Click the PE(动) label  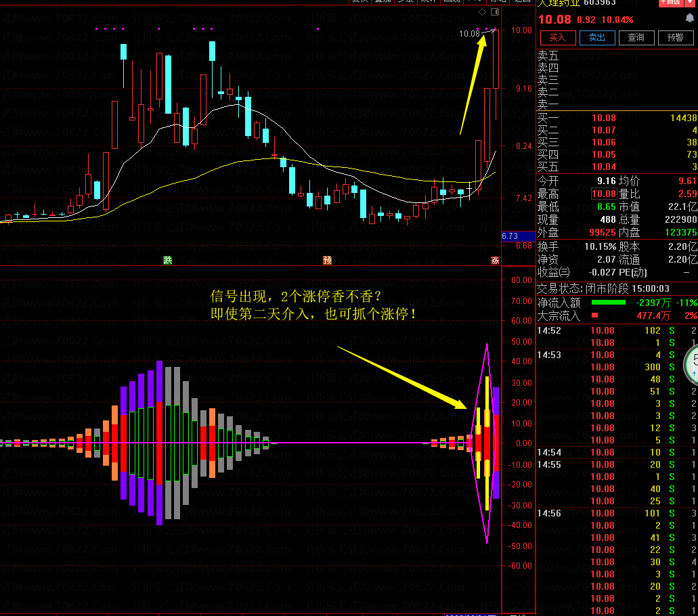coord(633,272)
